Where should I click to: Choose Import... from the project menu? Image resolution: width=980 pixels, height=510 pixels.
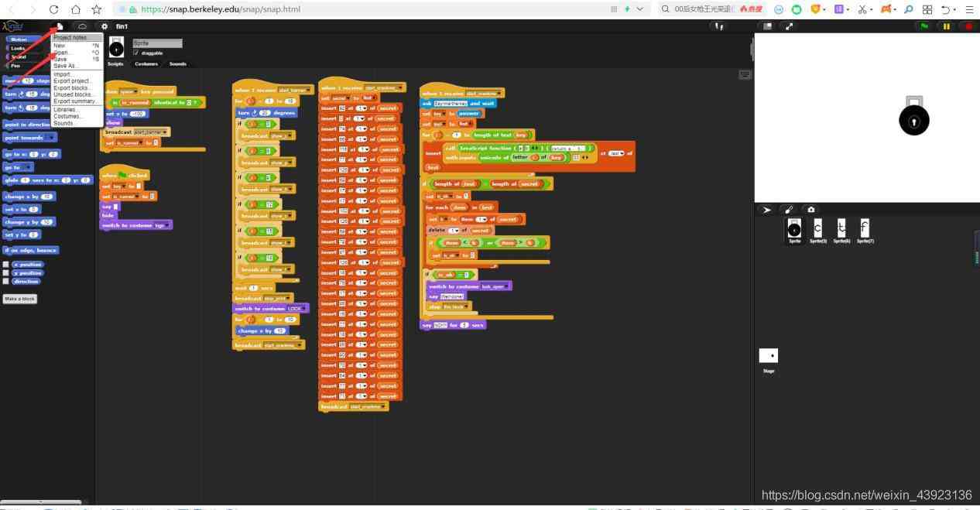pos(63,74)
